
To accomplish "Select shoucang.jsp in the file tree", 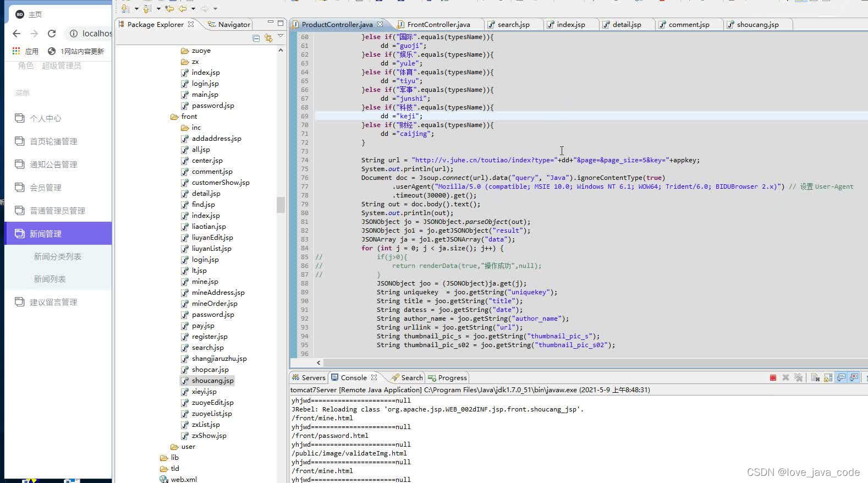I will pos(212,380).
